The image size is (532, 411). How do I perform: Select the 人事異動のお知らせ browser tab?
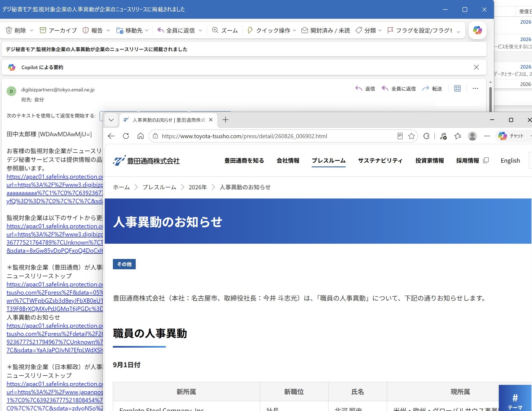pos(169,120)
